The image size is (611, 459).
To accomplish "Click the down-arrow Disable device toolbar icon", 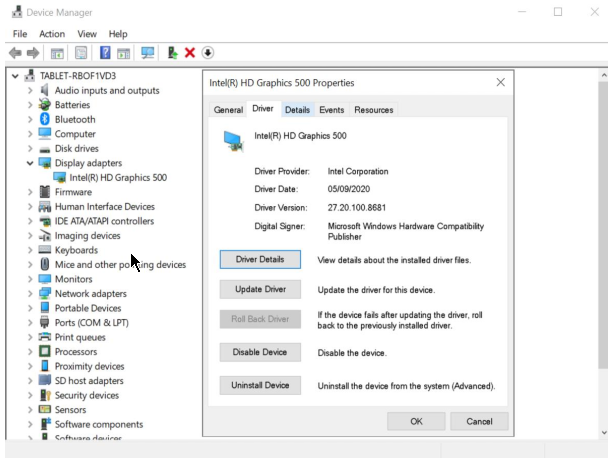I will pos(207,53).
